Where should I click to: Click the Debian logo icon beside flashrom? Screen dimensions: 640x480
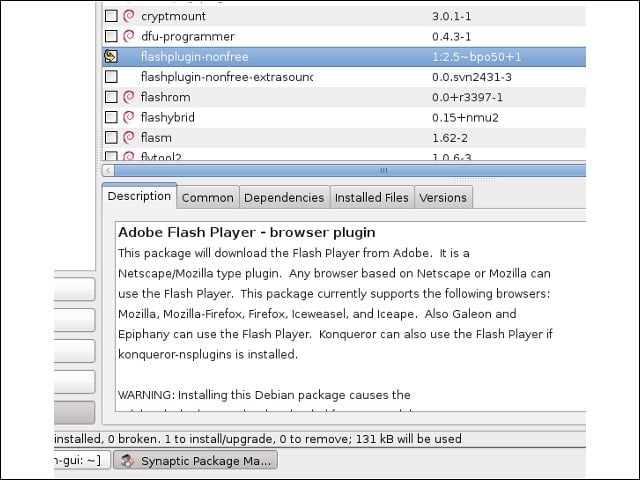[129, 97]
